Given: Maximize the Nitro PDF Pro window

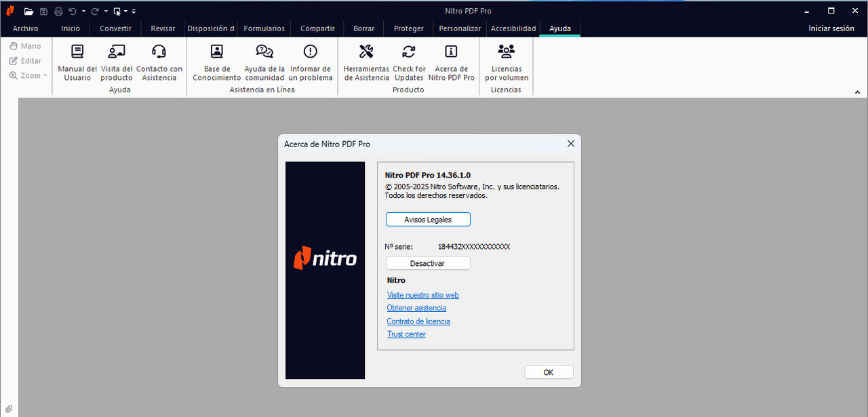Looking at the screenshot, I should click(x=831, y=11).
